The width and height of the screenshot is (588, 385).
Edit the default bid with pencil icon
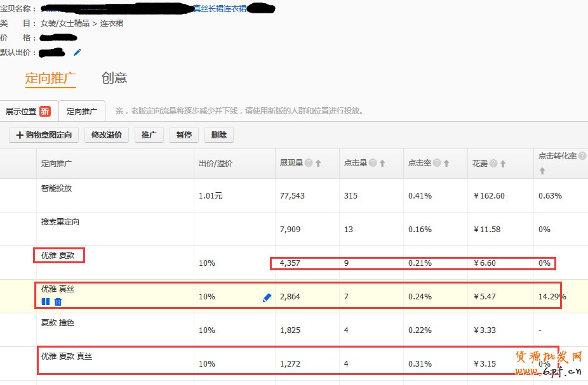tap(77, 52)
